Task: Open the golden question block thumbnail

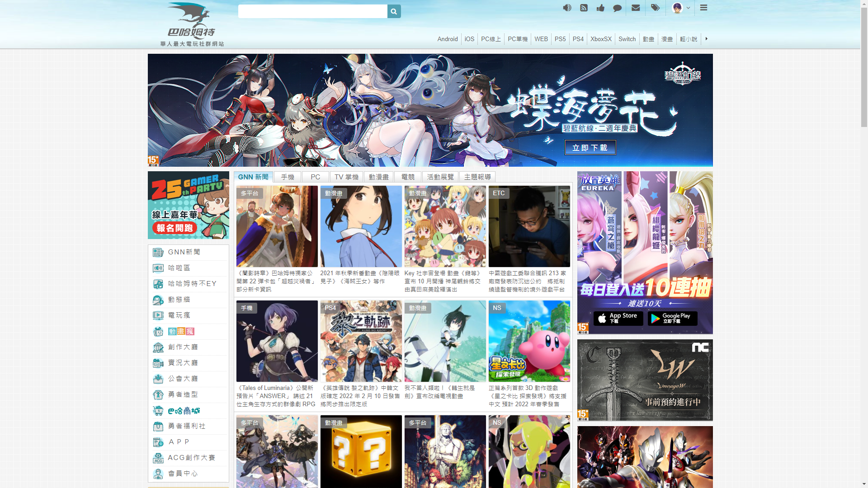Action: pos(361,451)
